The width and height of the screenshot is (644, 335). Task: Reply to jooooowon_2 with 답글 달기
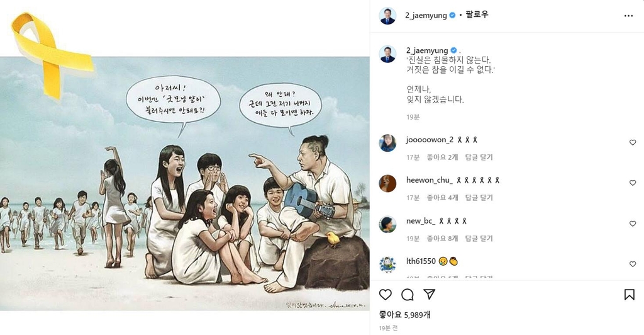479,157
